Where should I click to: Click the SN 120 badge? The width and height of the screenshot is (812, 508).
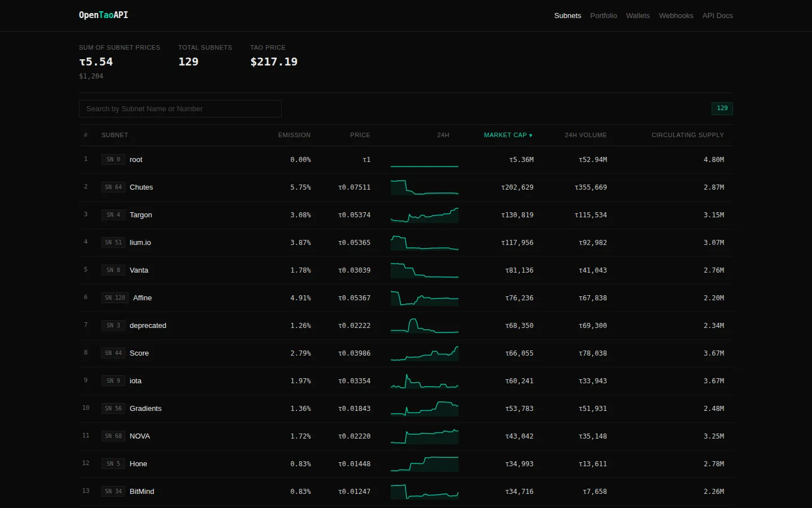pos(115,298)
